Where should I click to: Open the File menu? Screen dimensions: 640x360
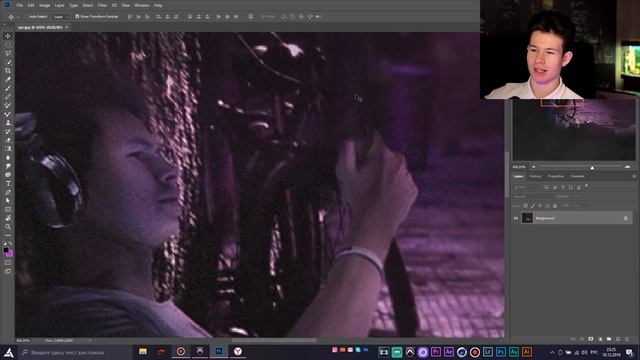click(x=20, y=5)
